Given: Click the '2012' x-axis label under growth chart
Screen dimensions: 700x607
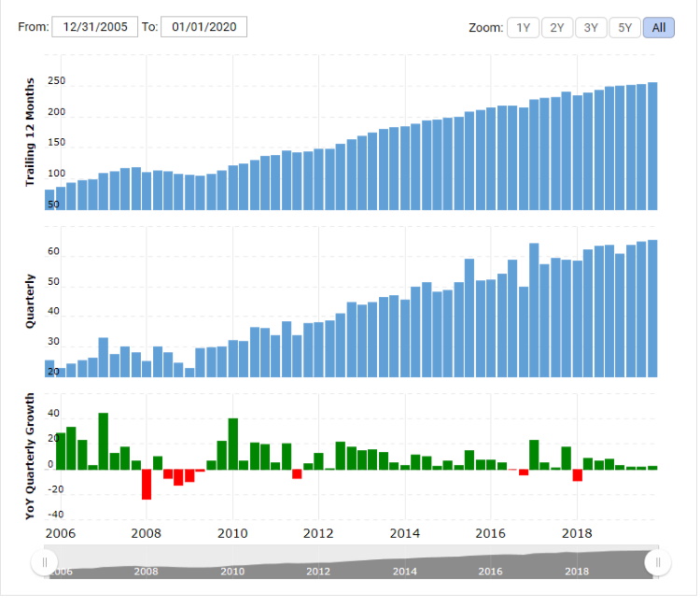Looking at the screenshot, I should coord(318,533).
